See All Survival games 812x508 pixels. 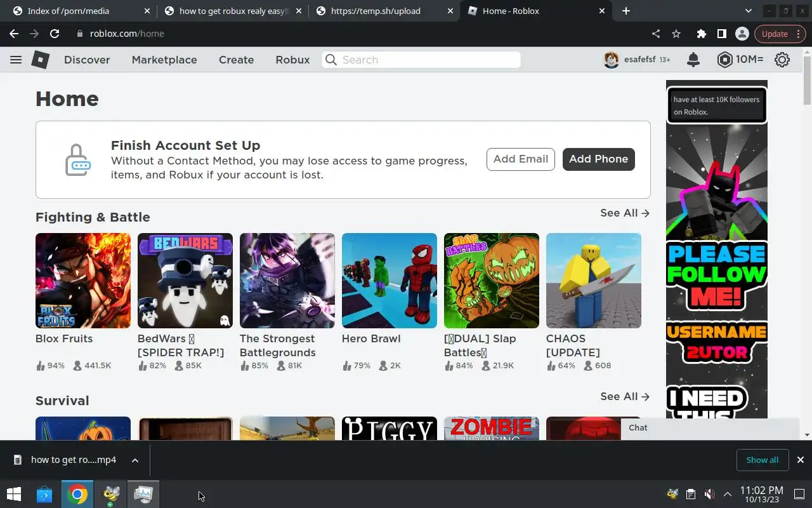625,397
